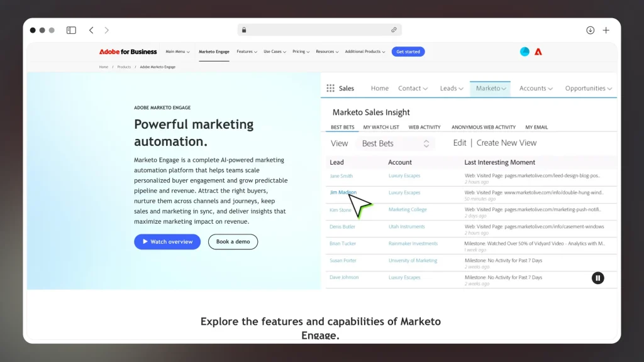Open the app launcher grid icon
644x362 pixels.
330,88
